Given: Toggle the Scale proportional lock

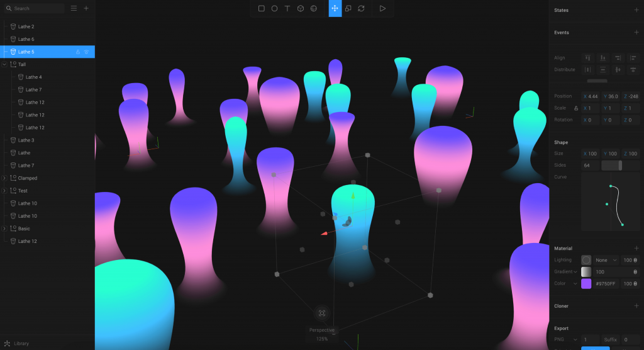Looking at the screenshot, I should [576, 108].
